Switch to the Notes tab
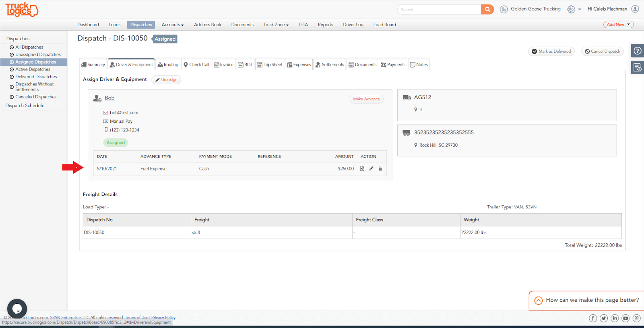The height and width of the screenshot is (328, 644). [x=419, y=64]
